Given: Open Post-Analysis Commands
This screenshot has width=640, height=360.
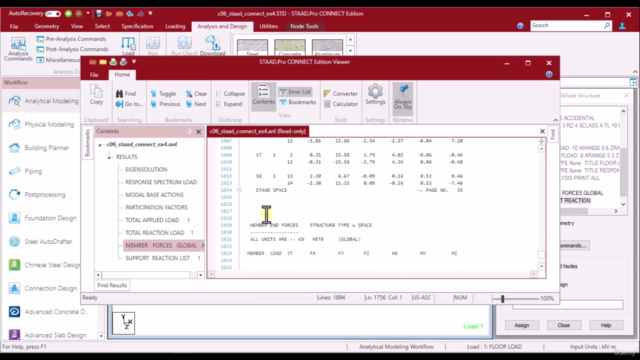Looking at the screenshot, I should coord(72,49).
